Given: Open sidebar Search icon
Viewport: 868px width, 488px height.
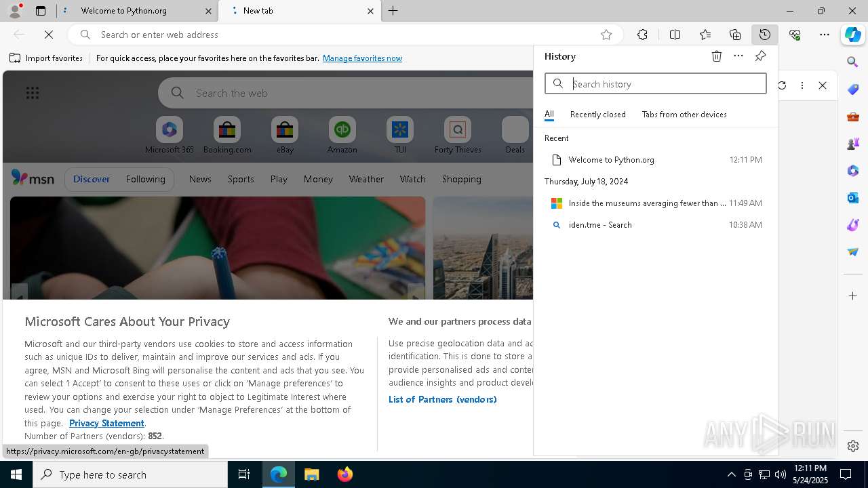Looking at the screenshot, I should (853, 62).
